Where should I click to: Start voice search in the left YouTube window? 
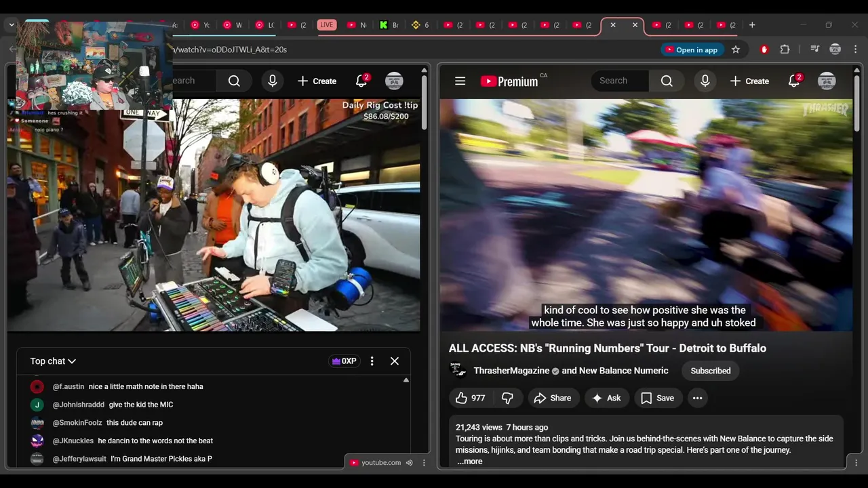click(x=273, y=81)
